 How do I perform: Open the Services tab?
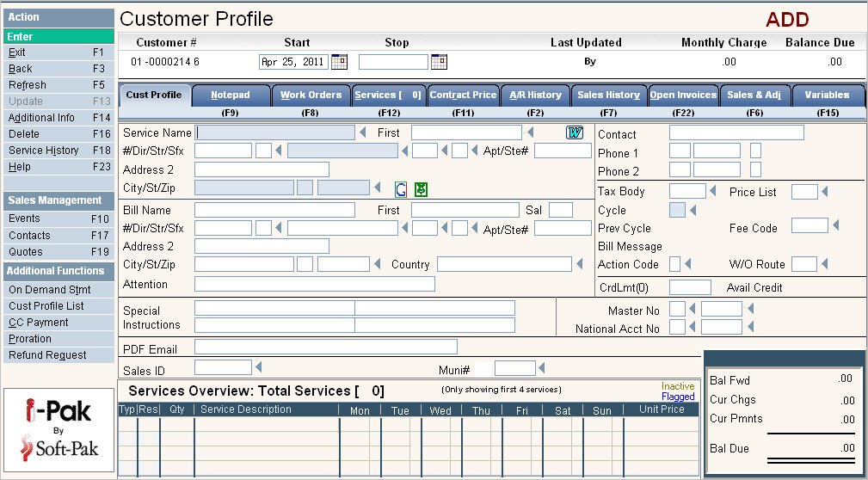pyautogui.click(x=389, y=95)
